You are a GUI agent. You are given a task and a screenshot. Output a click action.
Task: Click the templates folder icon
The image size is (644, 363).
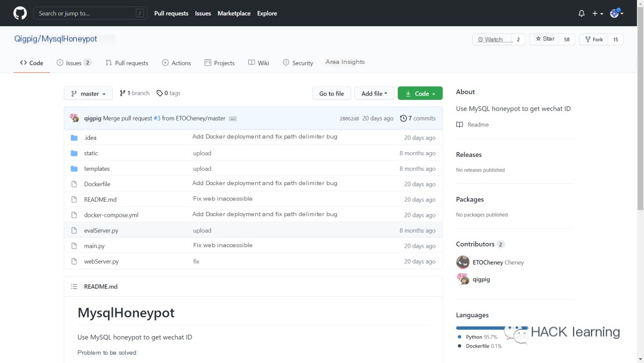74,168
